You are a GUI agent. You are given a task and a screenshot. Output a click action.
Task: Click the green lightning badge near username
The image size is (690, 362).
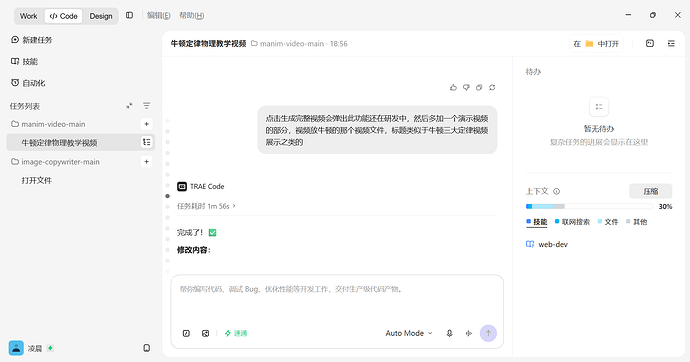(51, 348)
